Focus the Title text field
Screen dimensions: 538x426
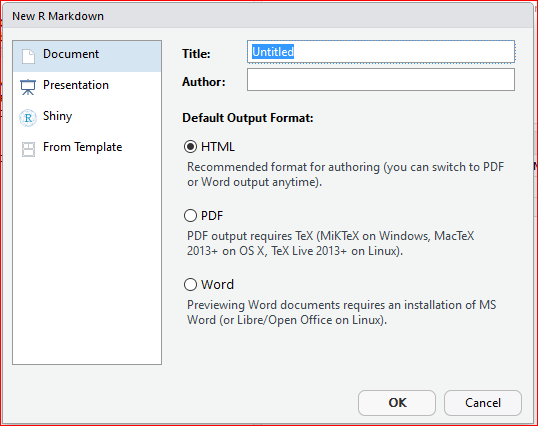(x=381, y=52)
